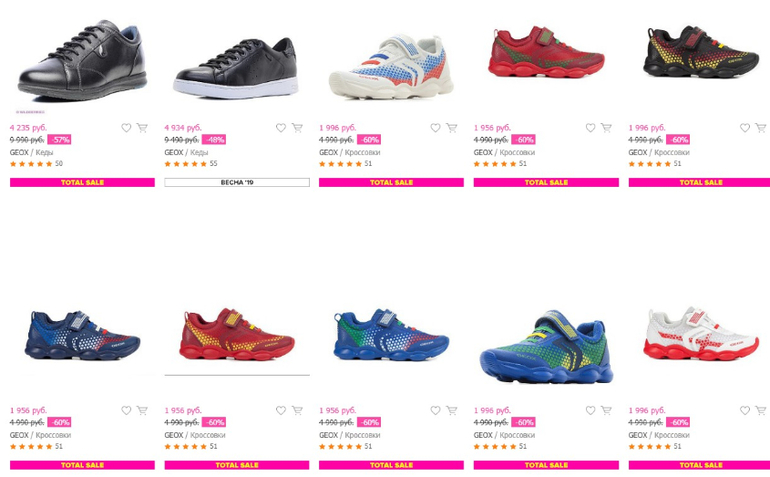Click the ВЕСНА '19 collection label
This screenshot has height=477, width=770.
click(x=237, y=182)
